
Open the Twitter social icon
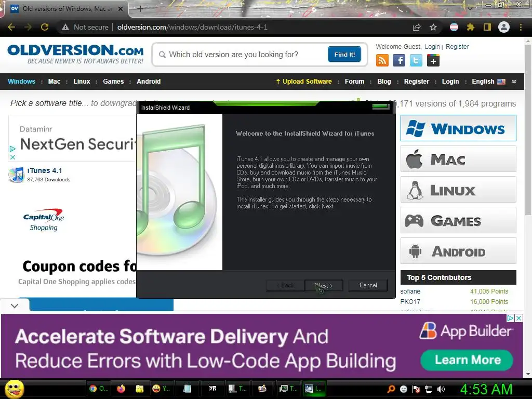[416, 60]
